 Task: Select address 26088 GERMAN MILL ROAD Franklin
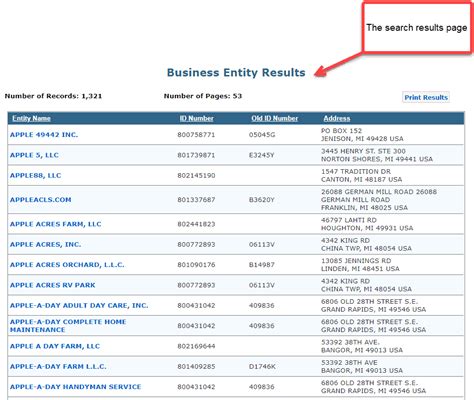pos(379,200)
